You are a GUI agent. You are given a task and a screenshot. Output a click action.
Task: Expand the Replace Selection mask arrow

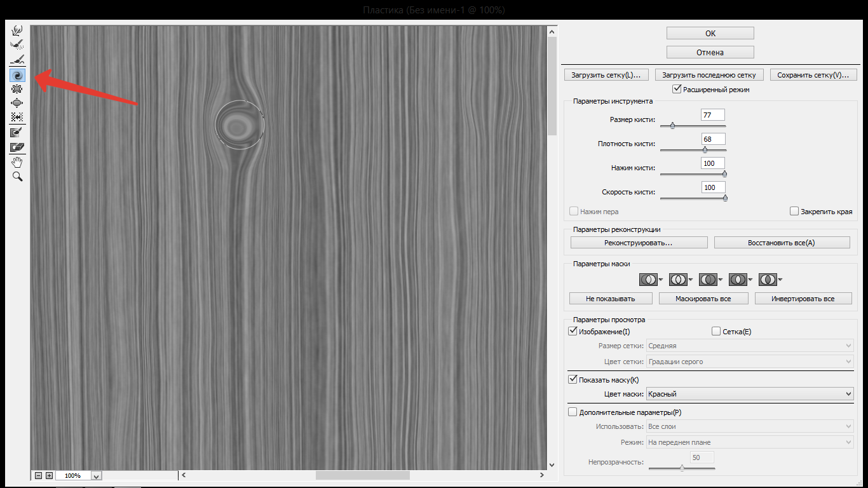click(x=661, y=280)
